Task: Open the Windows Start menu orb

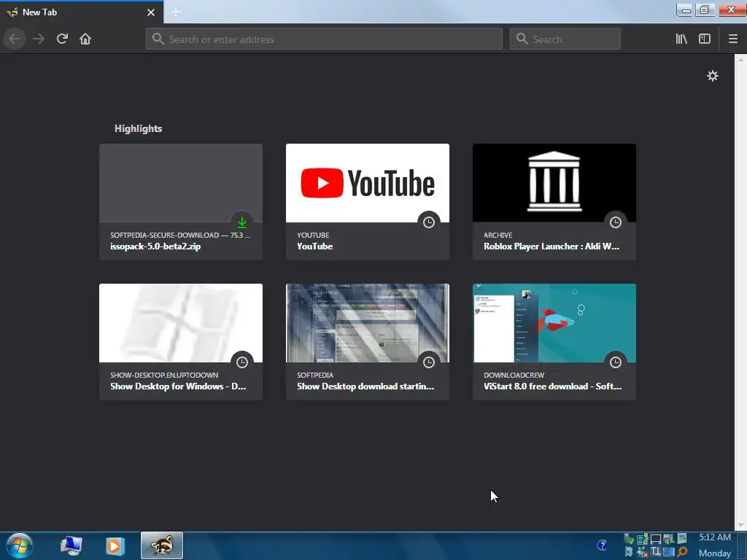Action: click(20, 545)
